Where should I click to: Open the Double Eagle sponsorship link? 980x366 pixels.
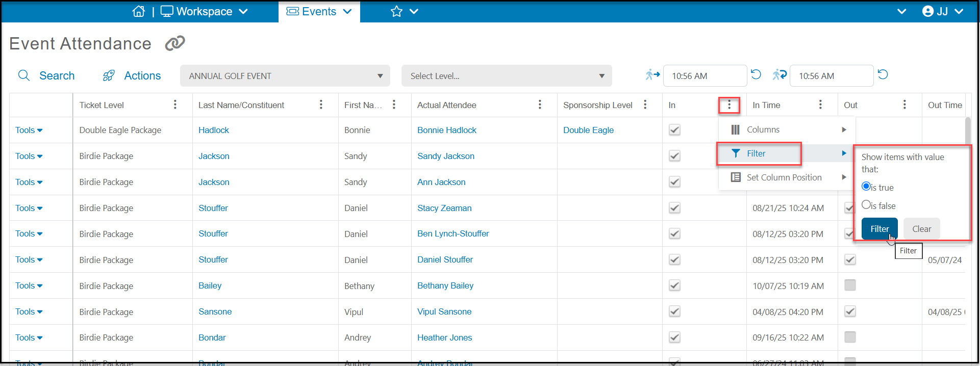click(588, 130)
